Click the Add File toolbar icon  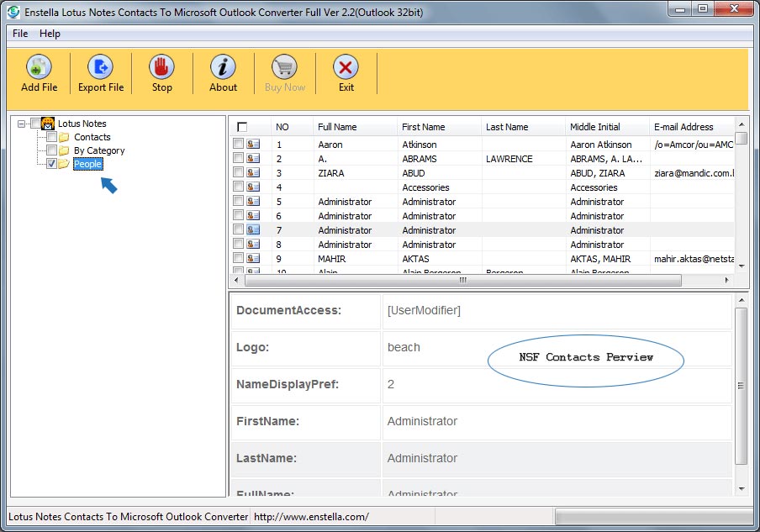point(40,67)
